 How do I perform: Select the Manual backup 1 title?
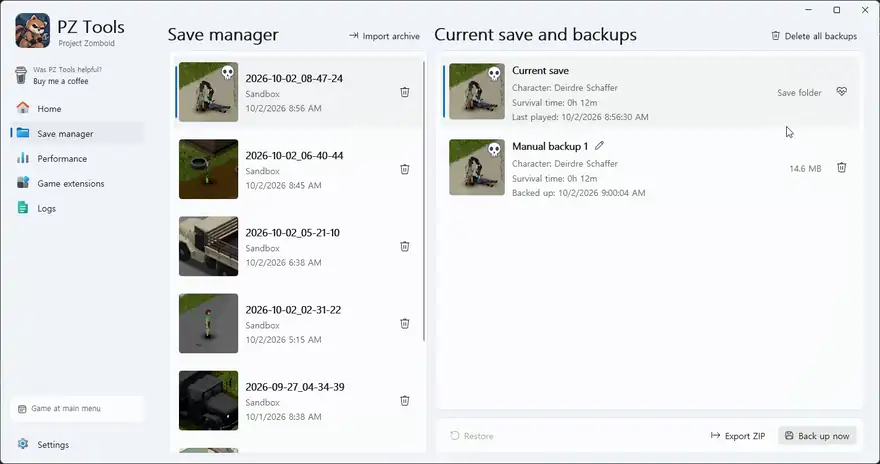550,146
